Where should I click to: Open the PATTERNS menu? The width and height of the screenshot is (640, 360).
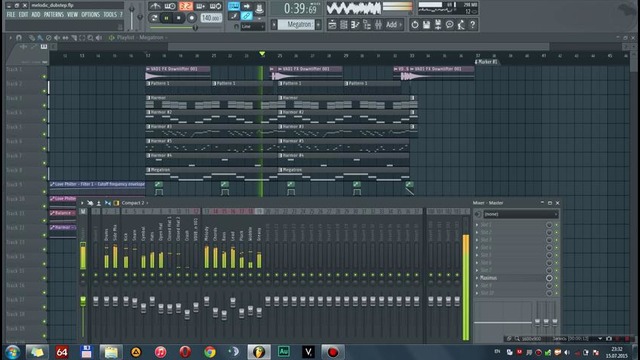coord(54,15)
